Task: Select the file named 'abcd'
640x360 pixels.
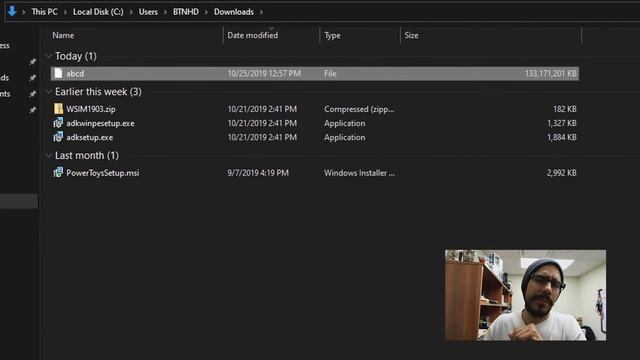Action: coord(75,73)
